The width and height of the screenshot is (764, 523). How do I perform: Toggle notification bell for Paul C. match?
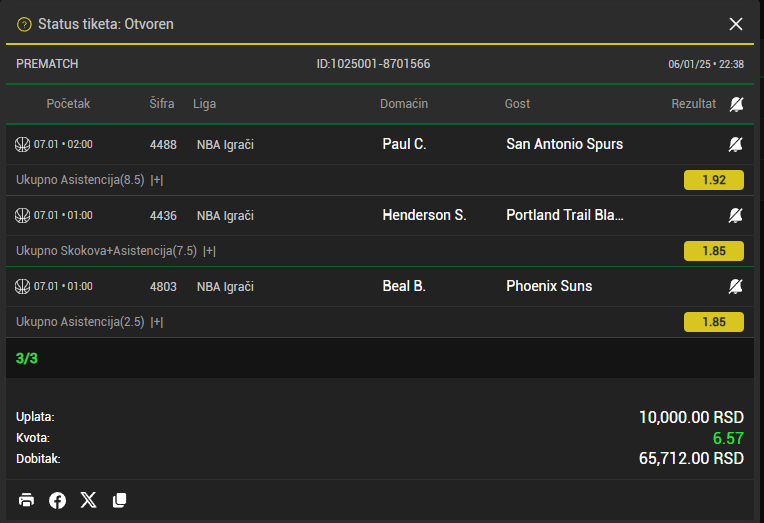(x=736, y=144)
